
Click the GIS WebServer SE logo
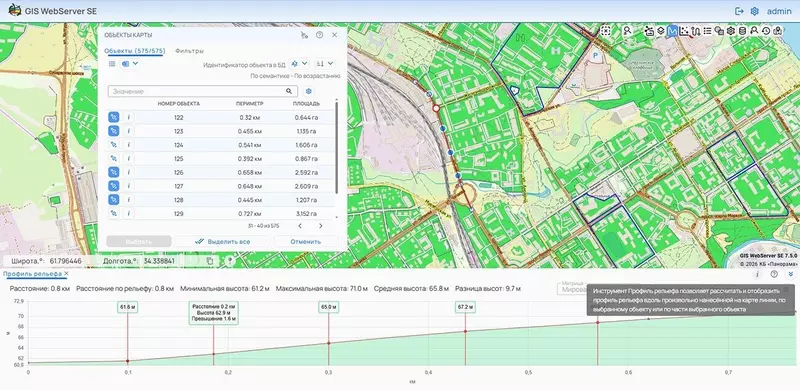pyautogui.click(x=15, y=11)
